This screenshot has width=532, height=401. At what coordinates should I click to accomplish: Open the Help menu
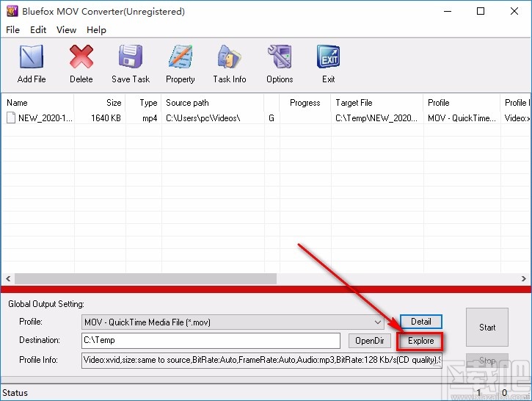click(x=96, y=30)
